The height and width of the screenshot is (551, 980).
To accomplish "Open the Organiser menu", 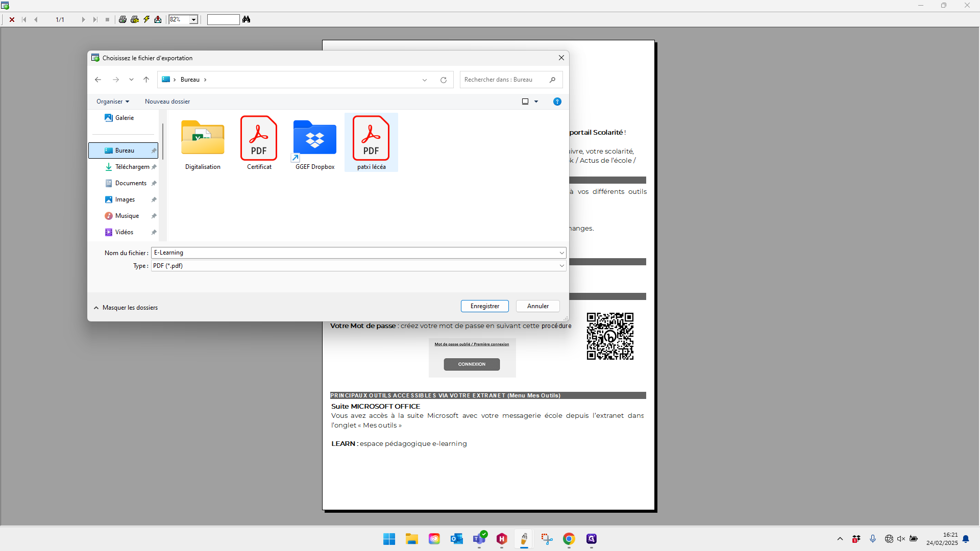I will [113, 102].
